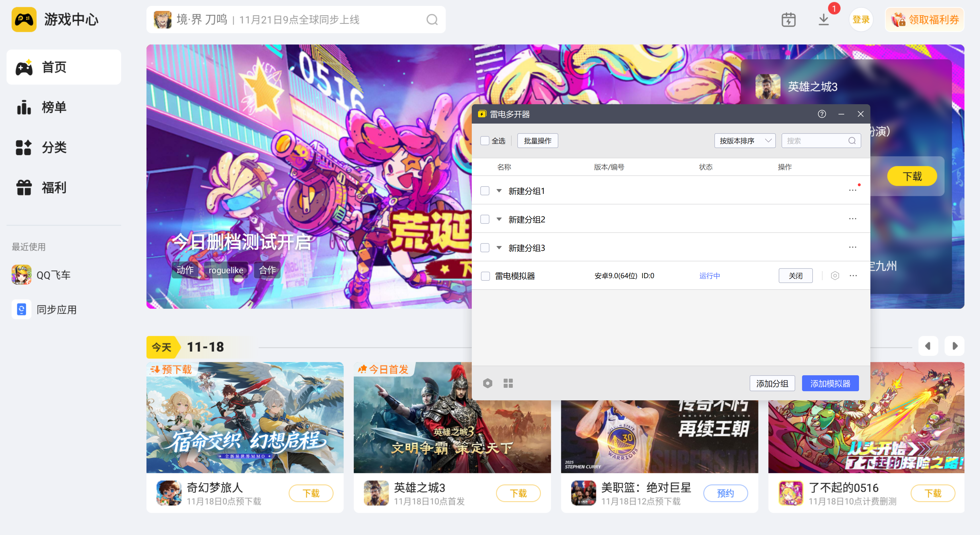Open the 按版本排序 sort dropdown
Viewport: 980px width, 535px height.
745,141
